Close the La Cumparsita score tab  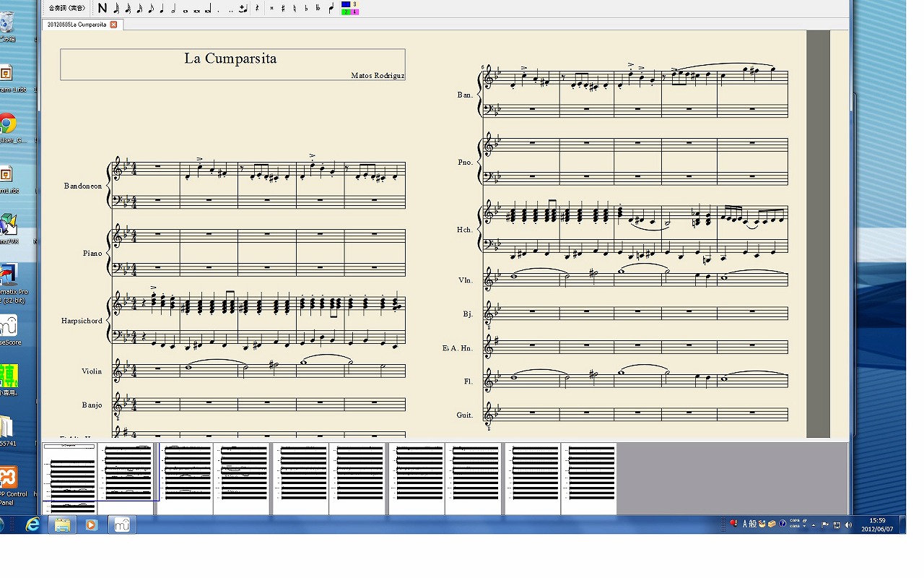click(x=113, y=25)
